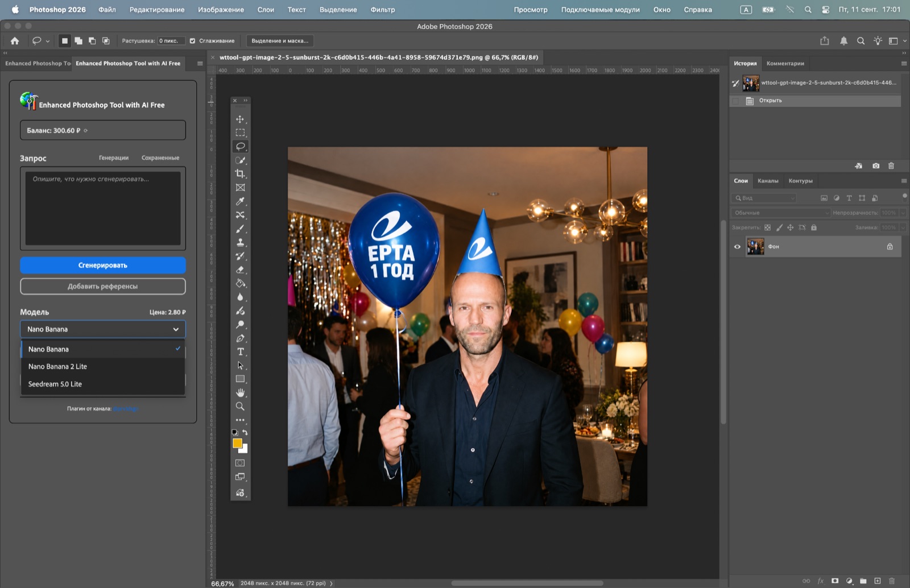Select the Pen tool
The height and width of the screenshot is (588, 910).
(240, 338)
